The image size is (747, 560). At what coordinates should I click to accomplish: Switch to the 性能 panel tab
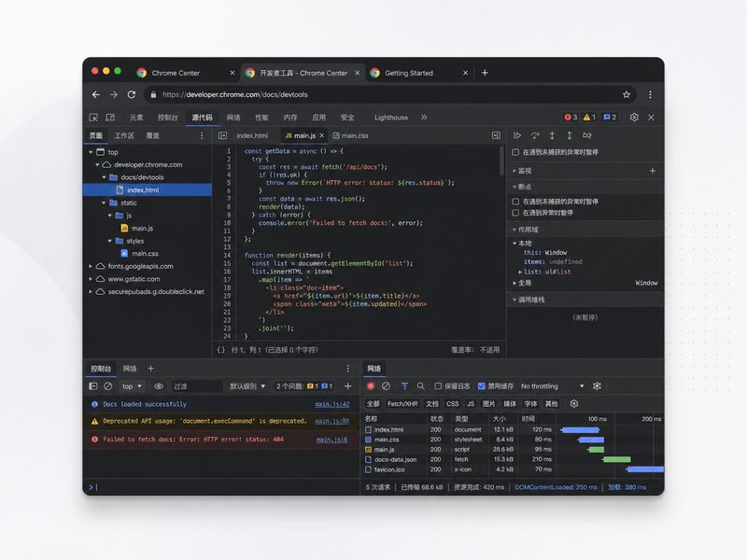click(261, 118)
